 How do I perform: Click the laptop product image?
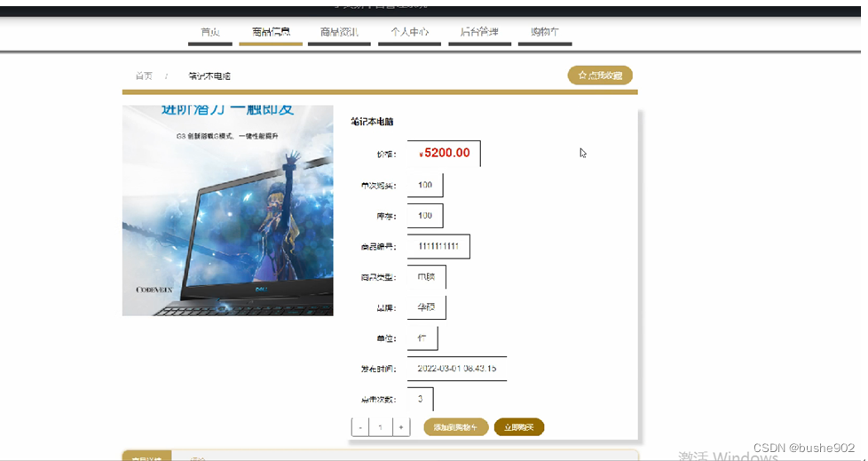tap(227, 211)
